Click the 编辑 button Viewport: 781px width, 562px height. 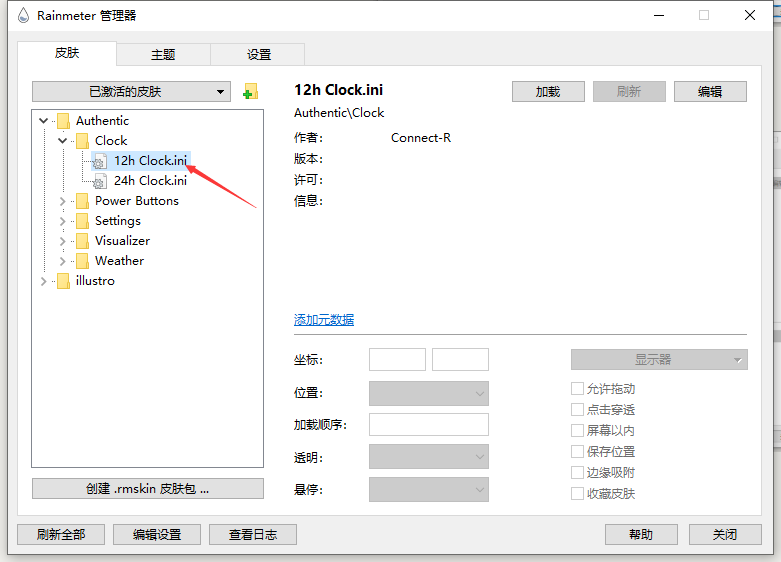click(710, 92)
